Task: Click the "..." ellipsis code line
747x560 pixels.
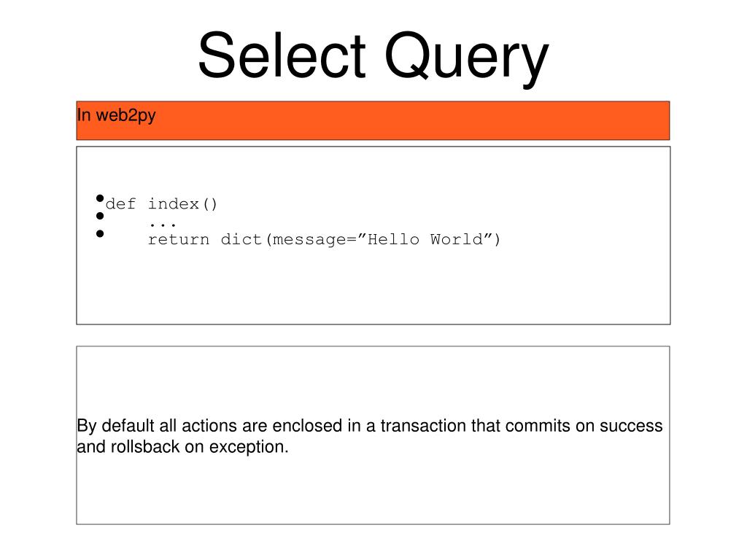Action: tap(163, 222)
